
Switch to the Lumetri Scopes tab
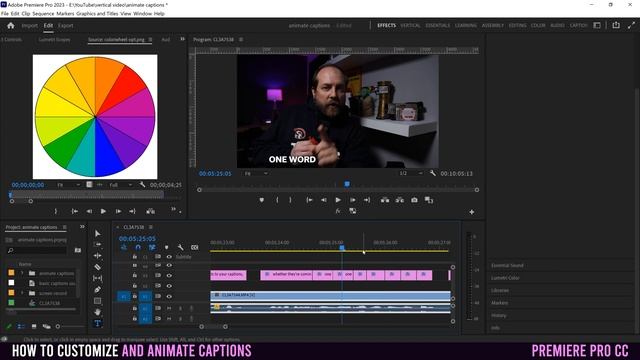click(x=54, y=40)
